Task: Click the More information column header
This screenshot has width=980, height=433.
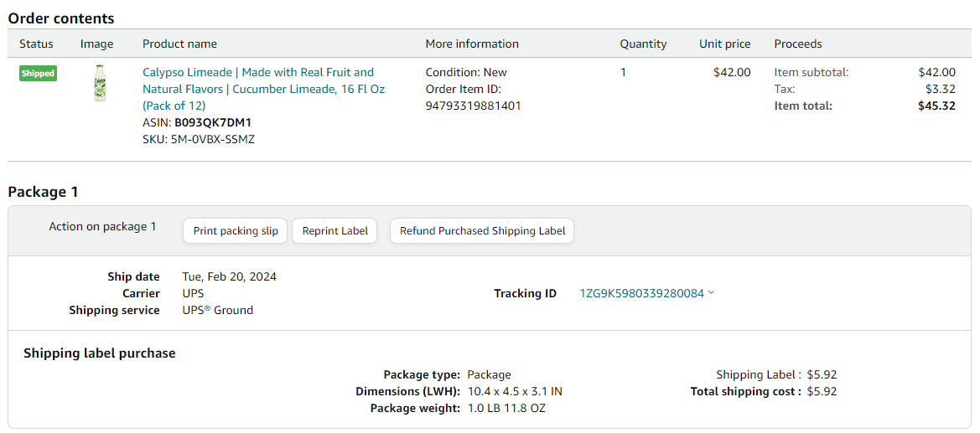Action: 472,44
